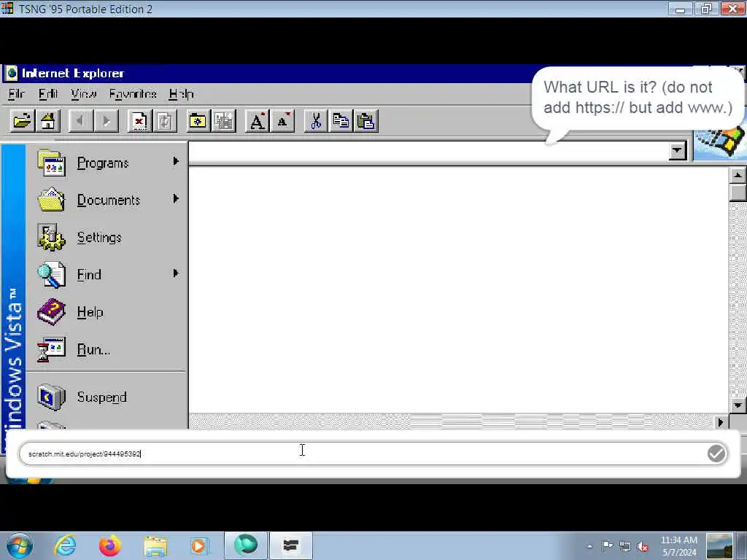Open the File menu
Viewport: 747px width, 560px height.
[x=16, y=94]
